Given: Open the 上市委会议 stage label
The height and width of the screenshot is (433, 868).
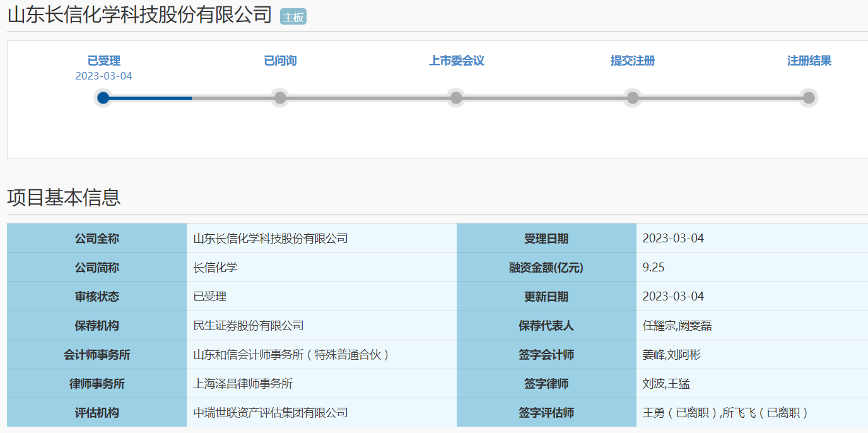Looking at the screenshot, I should pos(456,61).
